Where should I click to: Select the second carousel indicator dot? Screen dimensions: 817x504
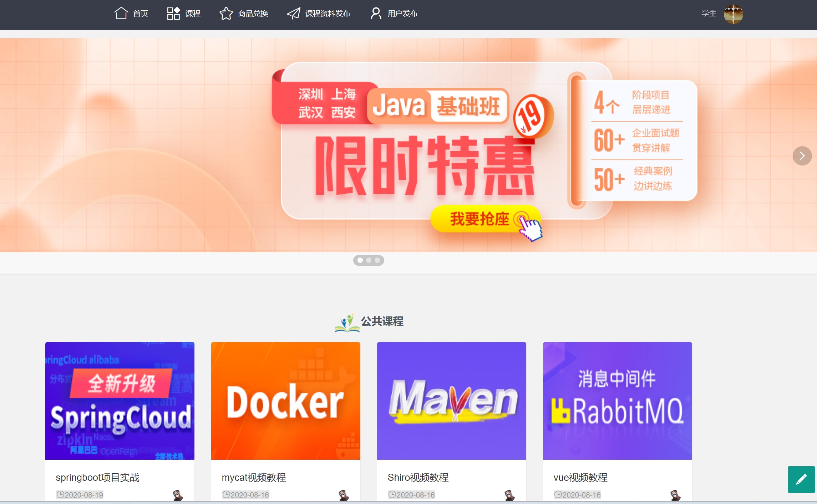click(x=369, y=260)
